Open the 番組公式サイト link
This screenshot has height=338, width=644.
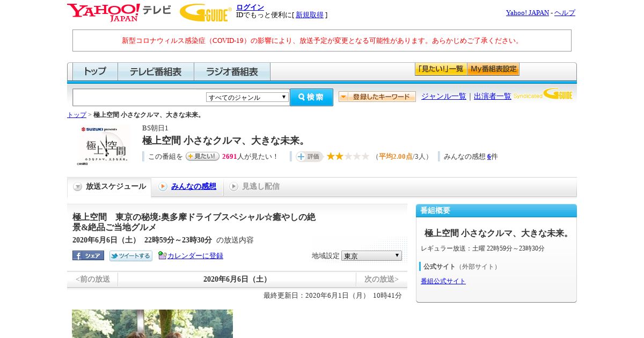[x=443, y=281]
